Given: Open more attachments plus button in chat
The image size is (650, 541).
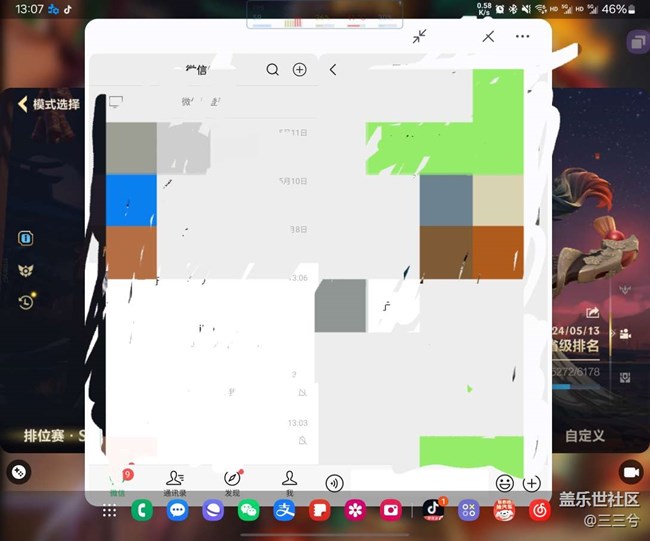Looking at the screenshot, I should click(532, 483).
